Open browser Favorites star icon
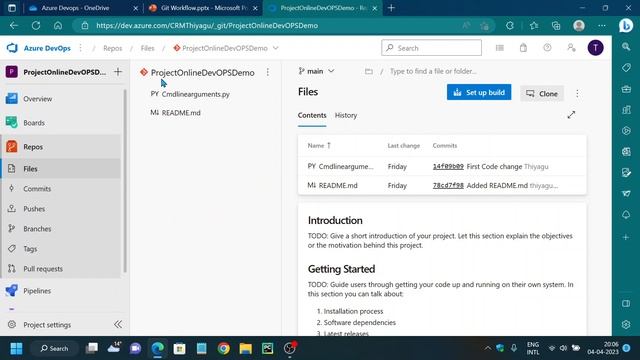The height and width of the screenshot is (360, 640). click(x=534, y=25)
